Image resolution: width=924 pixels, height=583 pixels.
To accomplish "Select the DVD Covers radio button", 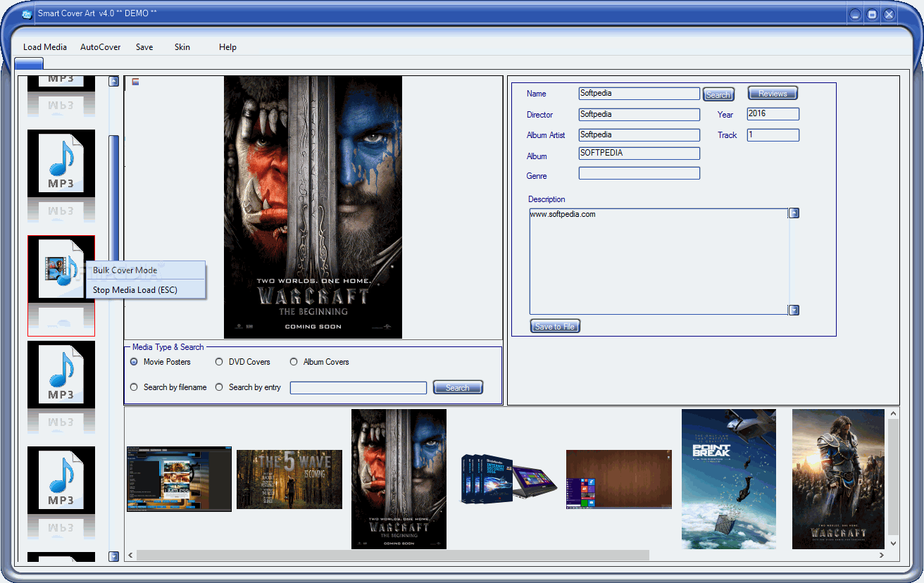I will 219,362.
